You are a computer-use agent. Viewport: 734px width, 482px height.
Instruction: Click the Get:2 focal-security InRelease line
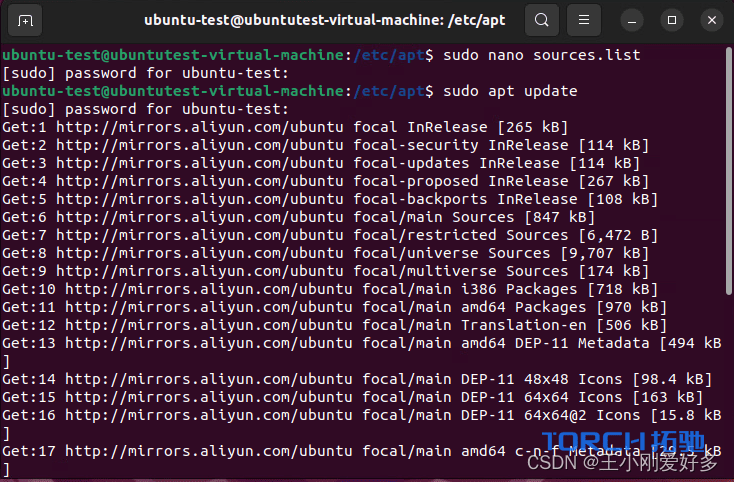click(x=325, y=146)
